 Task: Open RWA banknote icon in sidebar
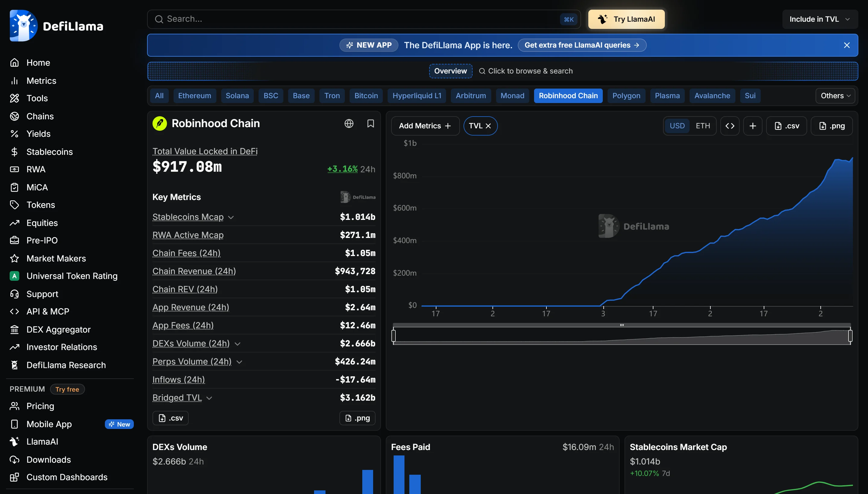pyautogui.click(x=14, y=169)
